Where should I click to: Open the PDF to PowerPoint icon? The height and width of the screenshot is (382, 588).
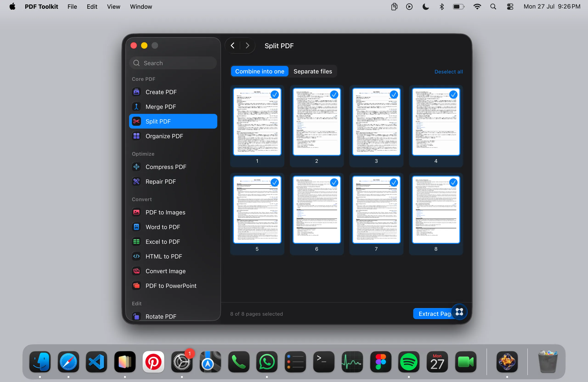(136, 286)
